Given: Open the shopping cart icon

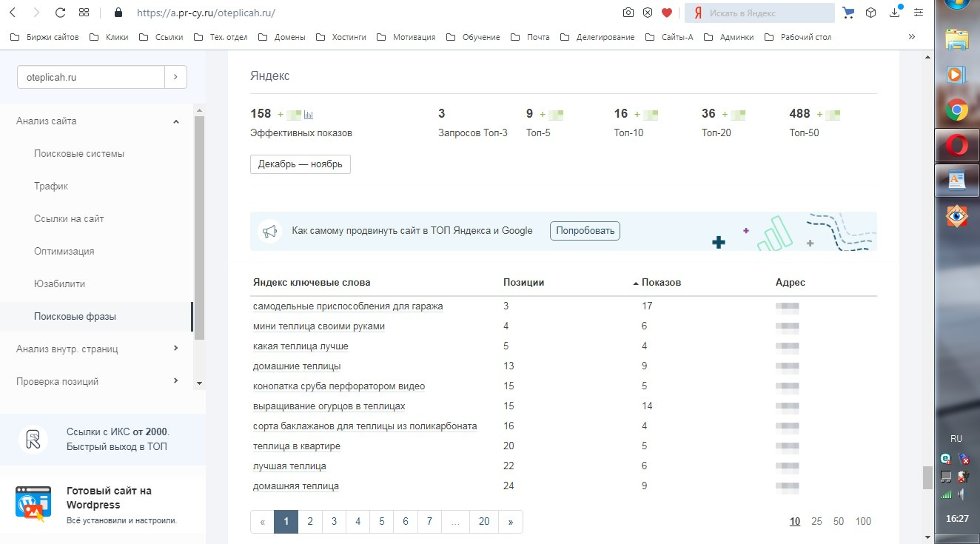Looking at the screenshot, I should tap(849, 13).
